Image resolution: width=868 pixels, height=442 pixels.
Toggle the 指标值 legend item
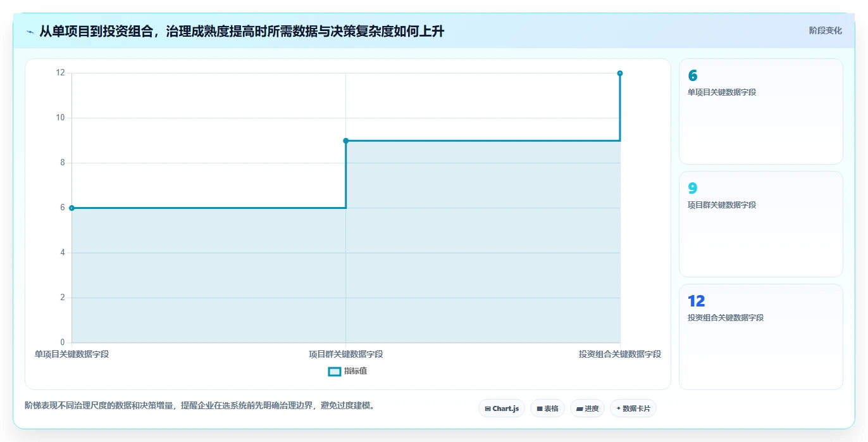click(x=347, y=371)
